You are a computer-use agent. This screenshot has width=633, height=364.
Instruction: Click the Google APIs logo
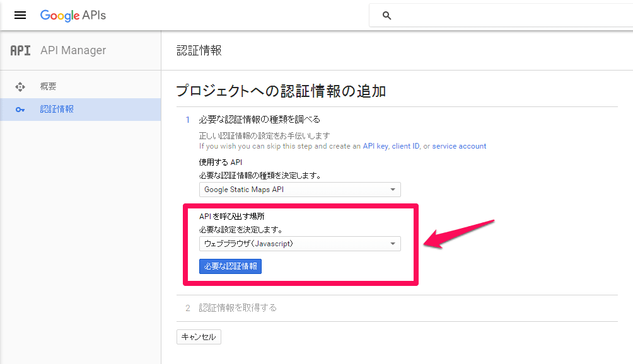tap(73, 15)
